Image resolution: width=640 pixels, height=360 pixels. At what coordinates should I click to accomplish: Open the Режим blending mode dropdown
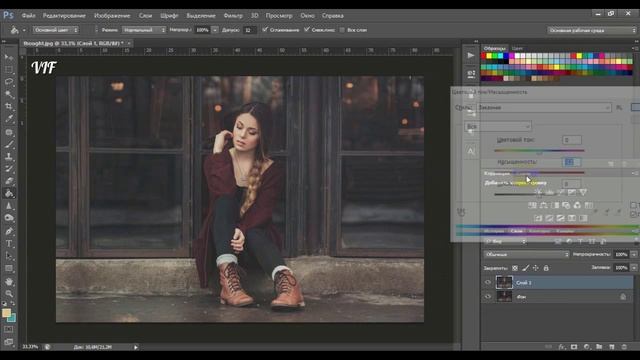(x=144, y=30)
